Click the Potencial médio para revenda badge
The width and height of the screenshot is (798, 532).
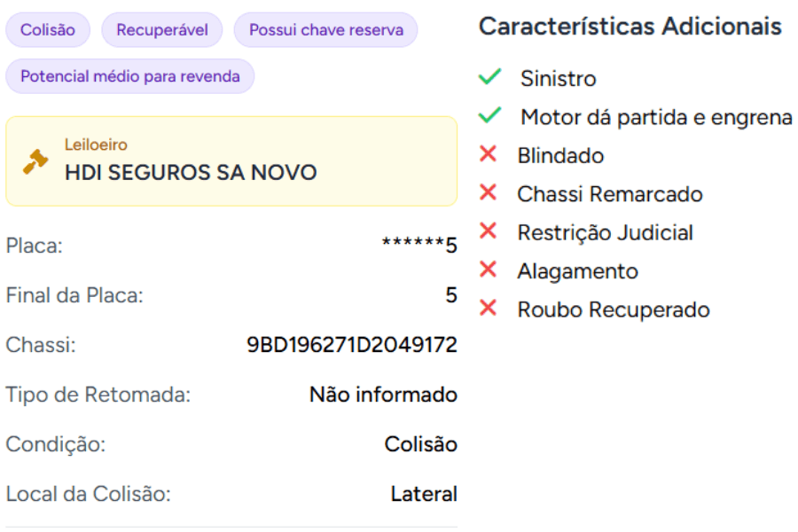tap(129, 76)
